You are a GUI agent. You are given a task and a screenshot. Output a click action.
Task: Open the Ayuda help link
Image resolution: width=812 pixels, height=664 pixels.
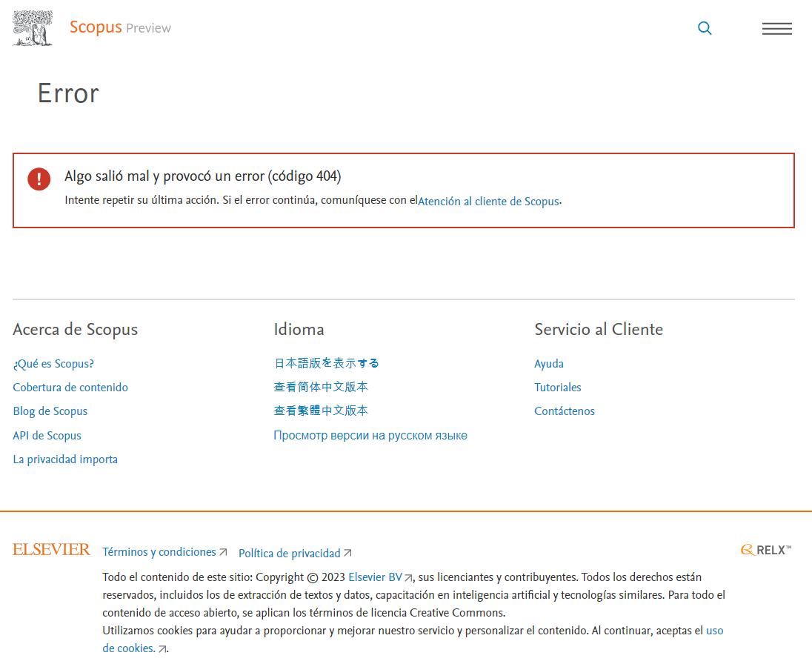[549, 364]
